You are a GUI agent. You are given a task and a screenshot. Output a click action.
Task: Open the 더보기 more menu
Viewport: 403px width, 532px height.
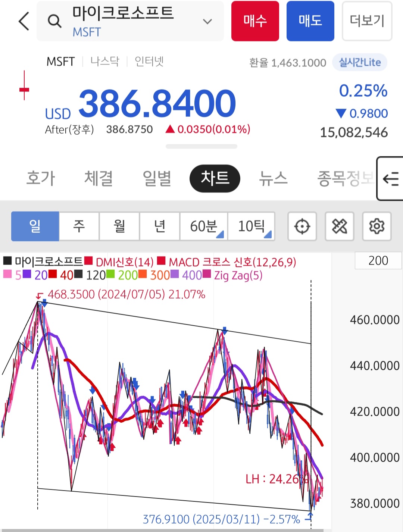pos(367,21)
